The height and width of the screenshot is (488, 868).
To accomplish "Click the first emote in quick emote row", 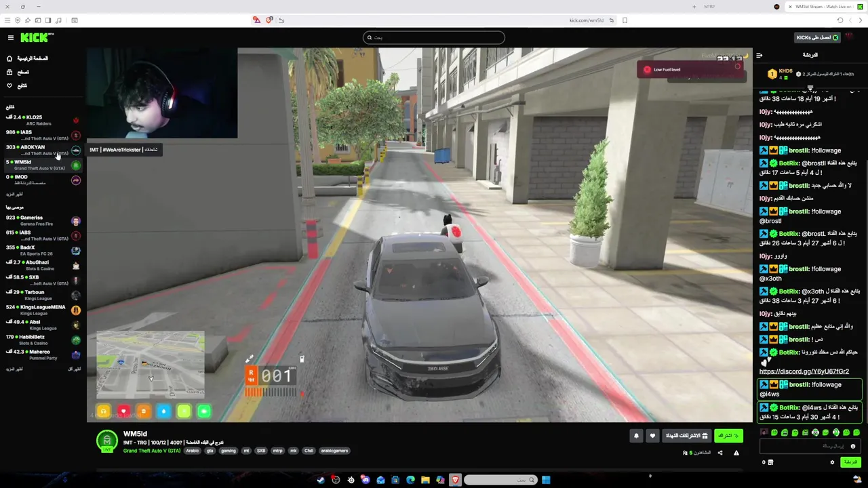I will [764, 432].
